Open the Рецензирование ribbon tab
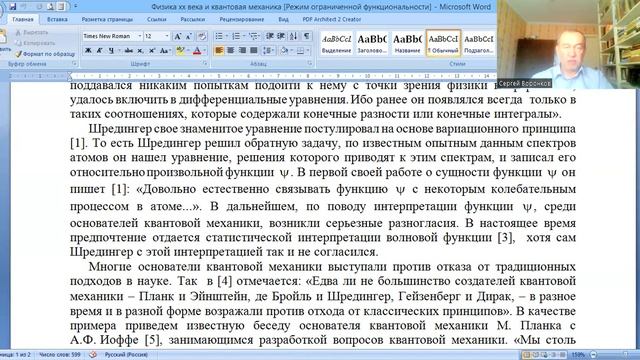This screenshot has height=360, width=640. click(x=242, y=19)
